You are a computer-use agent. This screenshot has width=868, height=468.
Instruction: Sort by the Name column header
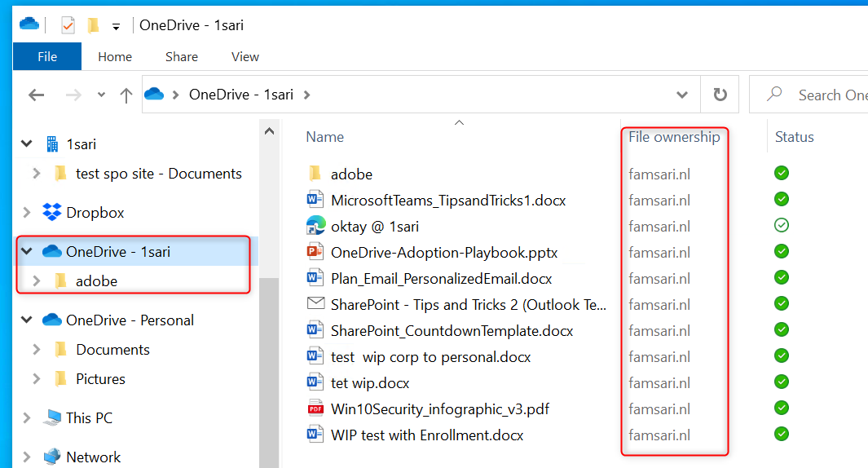pos(325,137)
